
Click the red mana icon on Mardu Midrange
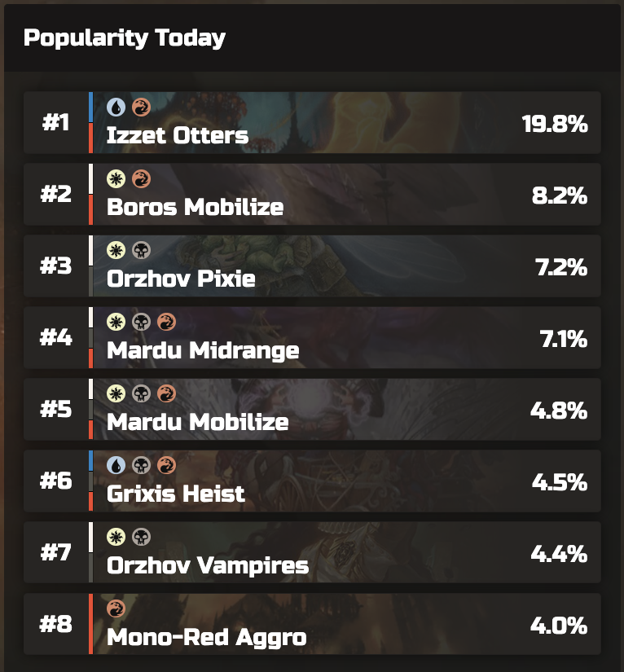tap(166, 322)
